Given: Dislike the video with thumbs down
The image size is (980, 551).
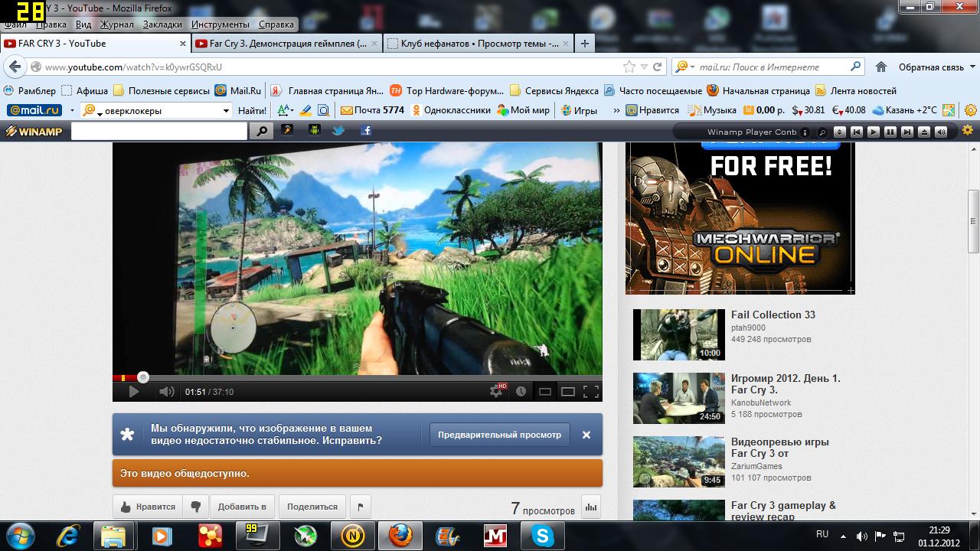Looking at the screenshot, I should click(196, 507).
